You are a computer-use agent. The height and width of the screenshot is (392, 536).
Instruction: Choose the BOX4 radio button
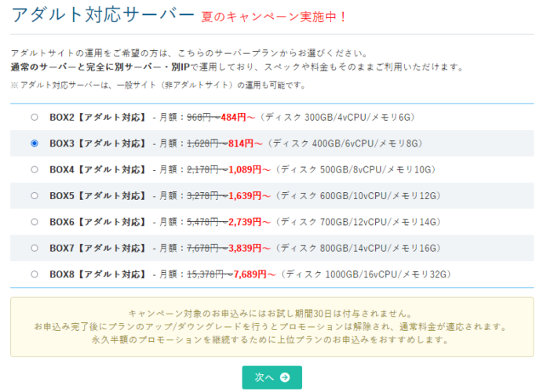pos(34,169)
